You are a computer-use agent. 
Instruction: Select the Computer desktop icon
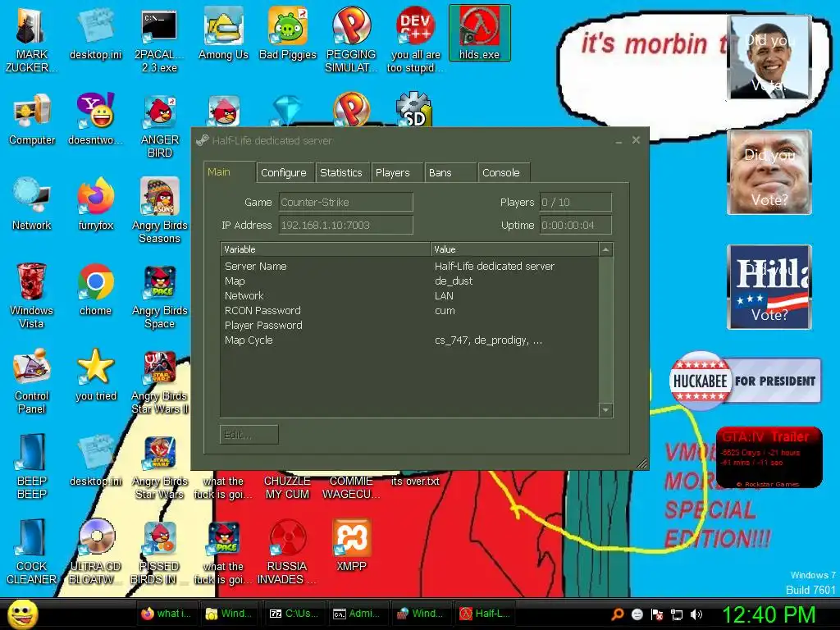(x=32, y=120)
